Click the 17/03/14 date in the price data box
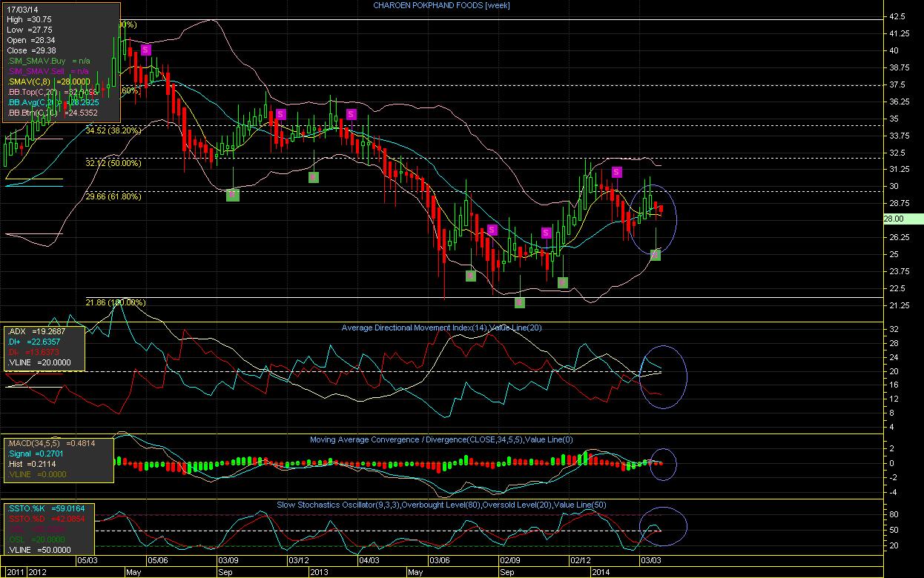 [x=22, y=10]
